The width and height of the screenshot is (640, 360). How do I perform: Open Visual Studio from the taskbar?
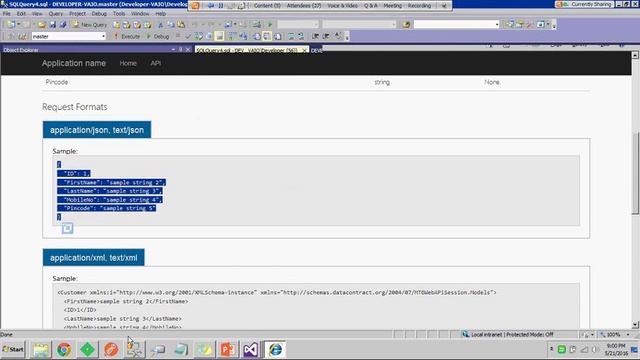[x=251, y=349]
